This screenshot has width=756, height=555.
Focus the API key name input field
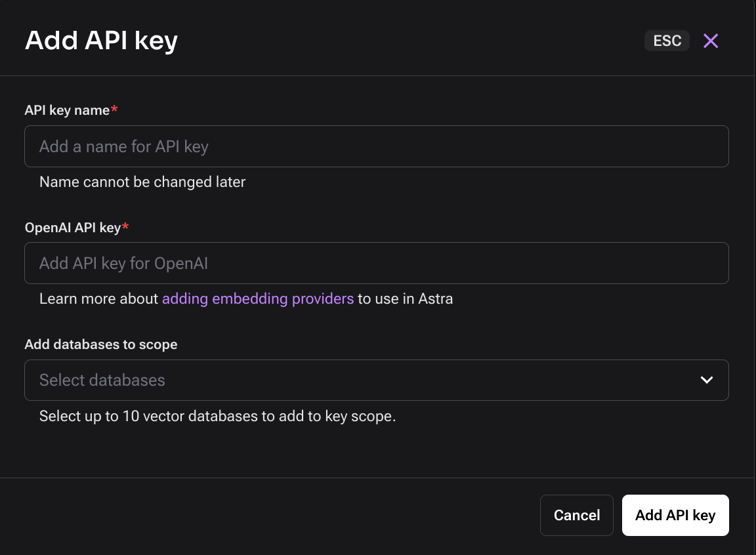pos(376,146)
